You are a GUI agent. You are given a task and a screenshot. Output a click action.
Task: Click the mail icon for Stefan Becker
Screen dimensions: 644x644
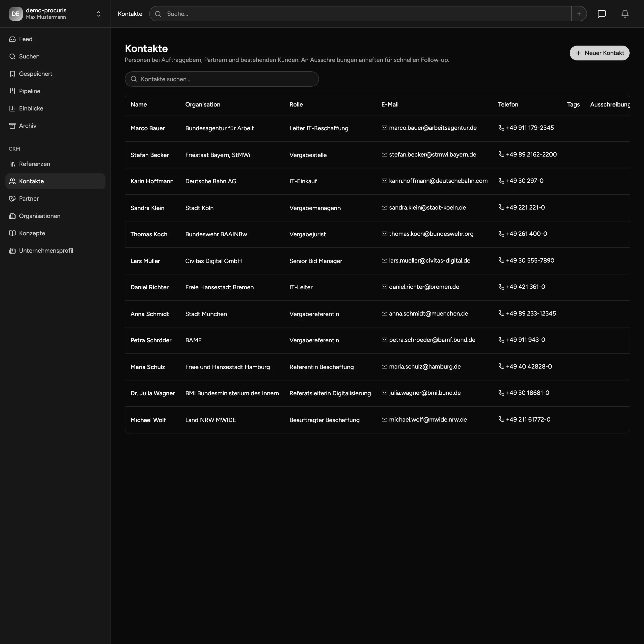pyautogui.click(x=384, y=154)
